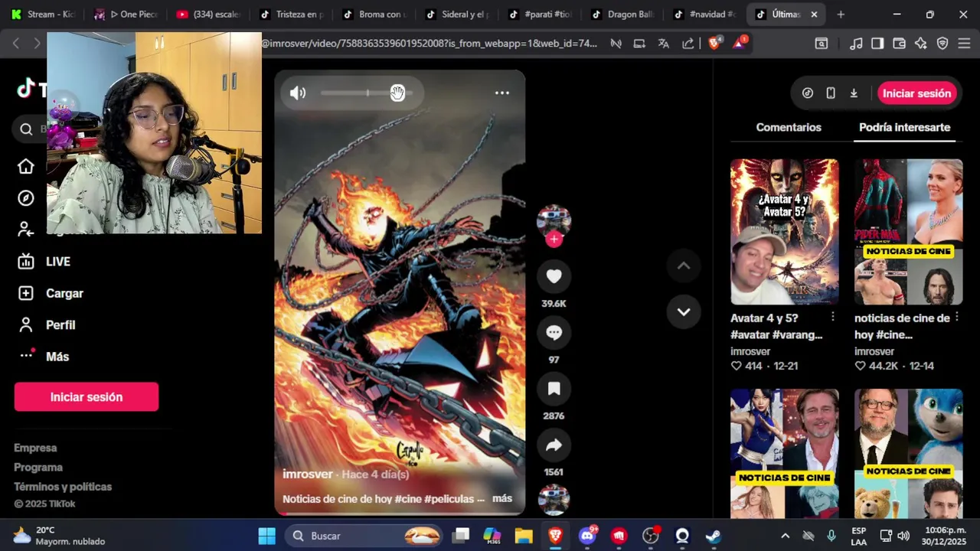The image size is (980, 551).
Task: Open the Spider-Man Noticias de cine thumbnail
Action: click(909, 232)
